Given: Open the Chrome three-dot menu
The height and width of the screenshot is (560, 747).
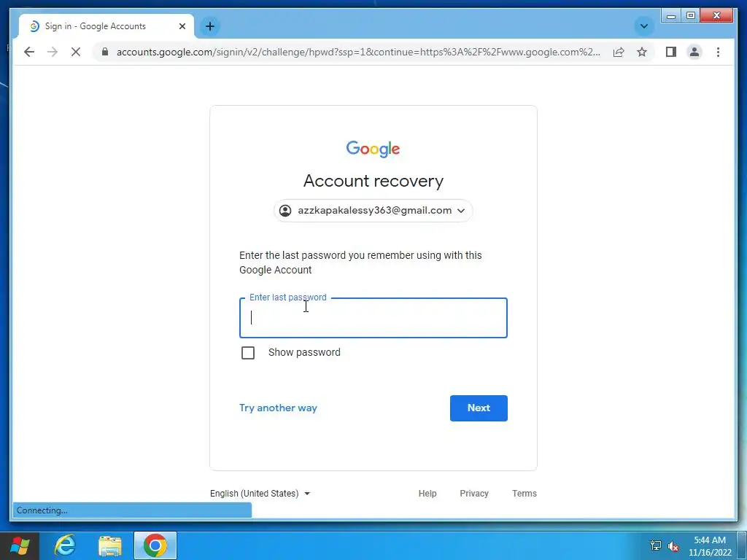Looking at the screenshot, I should pos(718,52).
